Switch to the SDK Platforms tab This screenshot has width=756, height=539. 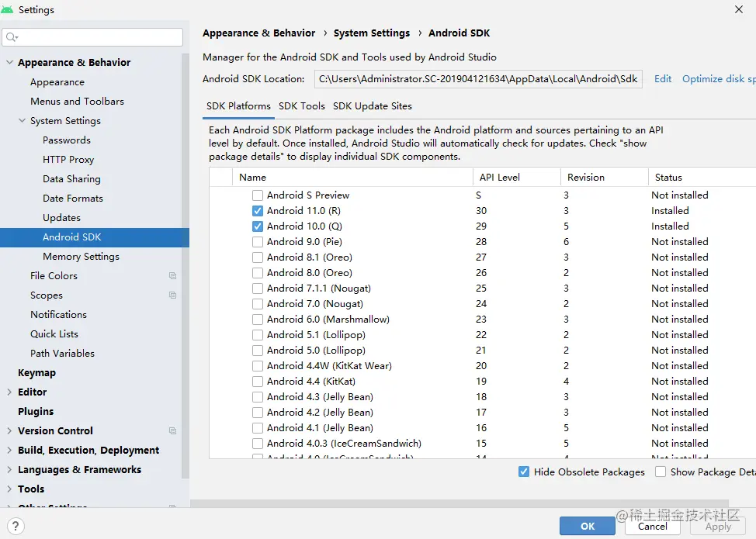click(x=238, y=106)
